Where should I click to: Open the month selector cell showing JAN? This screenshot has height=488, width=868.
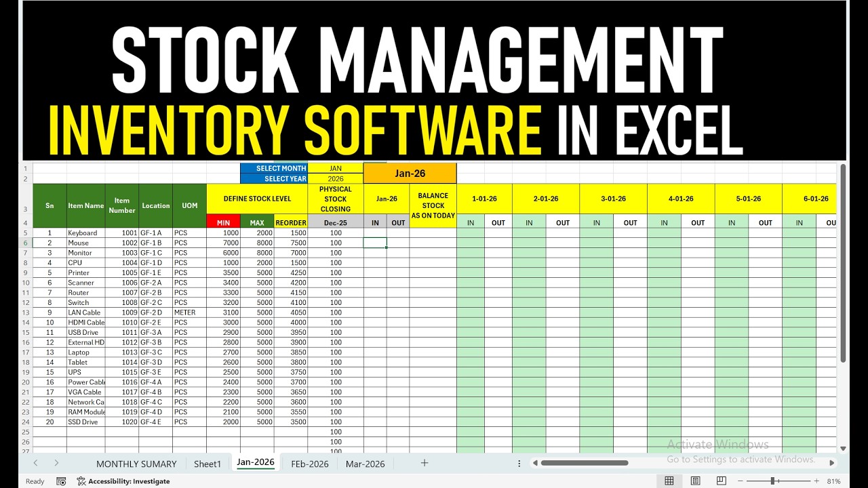coord(336,168)
